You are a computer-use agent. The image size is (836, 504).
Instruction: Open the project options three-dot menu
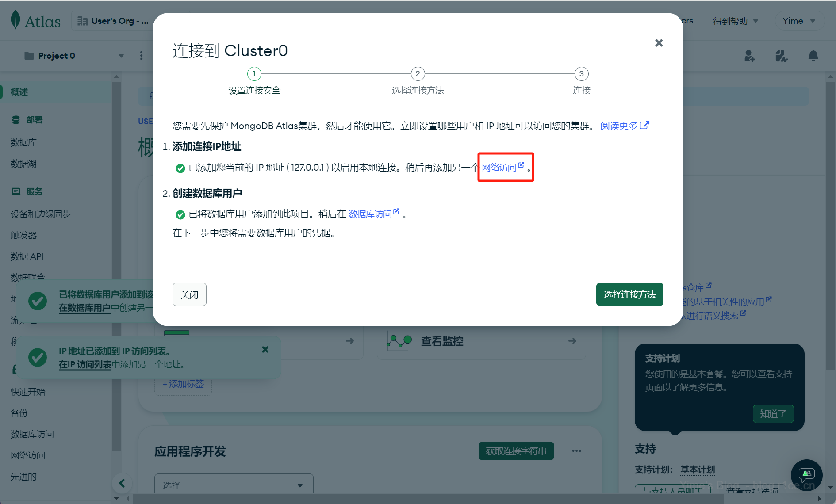pyautogui.click(x=141, y=56)
